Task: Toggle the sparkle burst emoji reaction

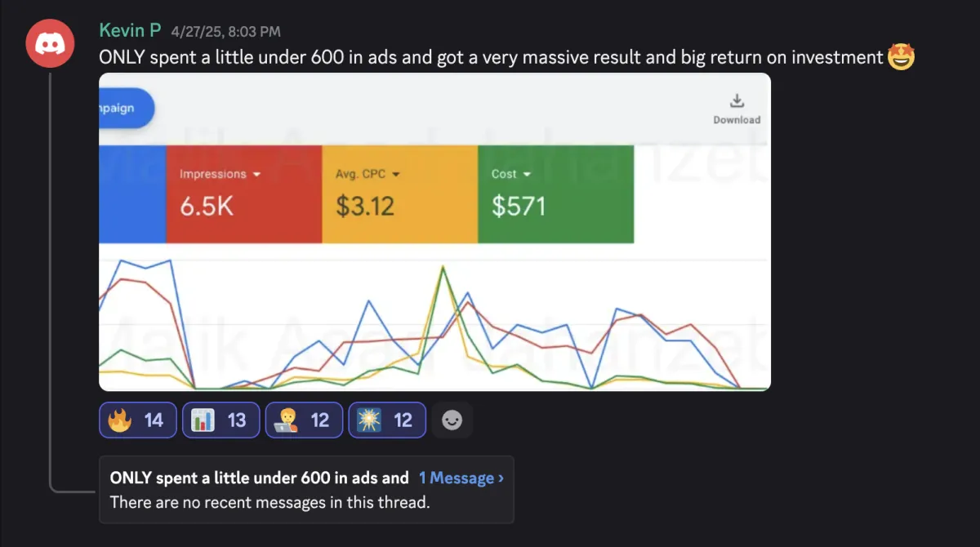Action: coord(387,420)
